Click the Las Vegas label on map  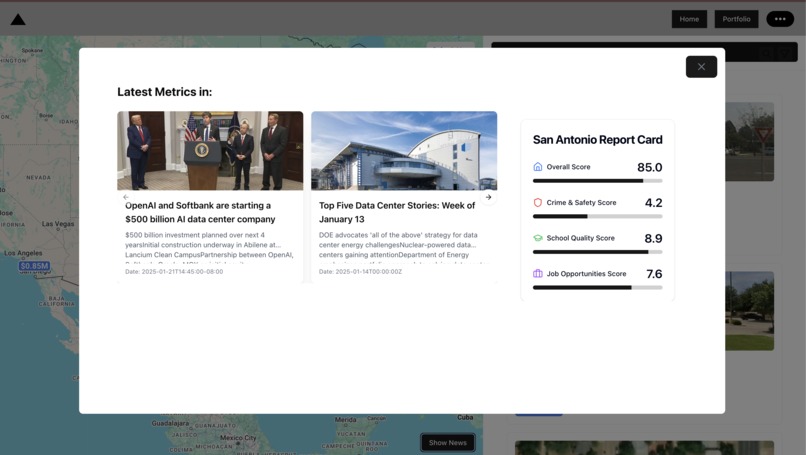[x=58, y=224]
